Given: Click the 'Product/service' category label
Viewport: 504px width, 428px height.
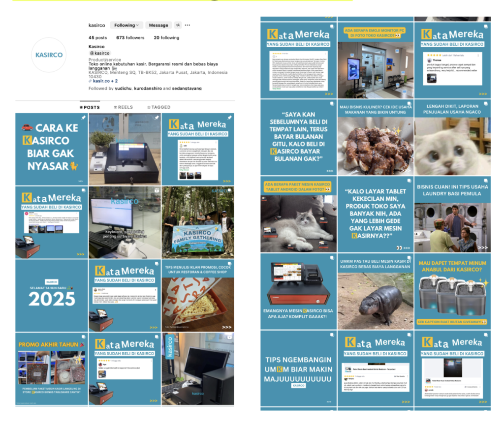Looking at the screenshot, I should coord(105,60).
